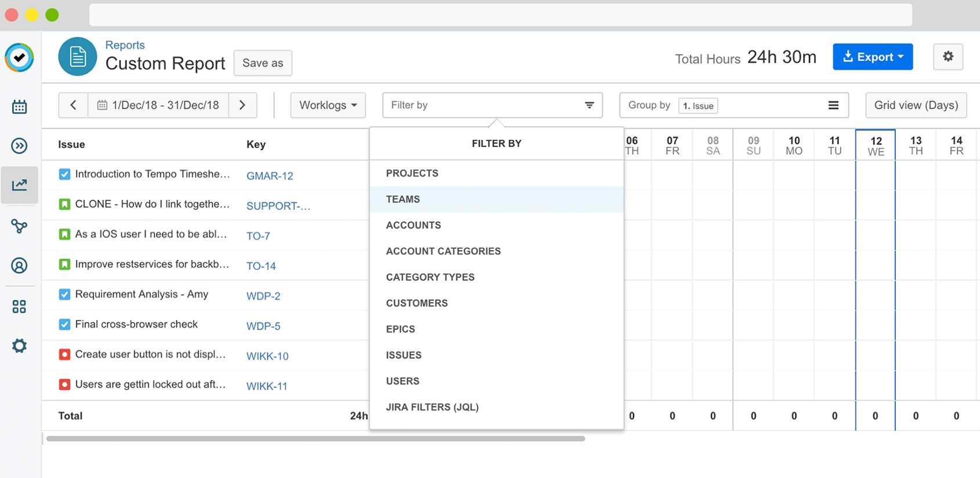
Task: Select the 14 FR day column header
Action: (x=957, y=146)
